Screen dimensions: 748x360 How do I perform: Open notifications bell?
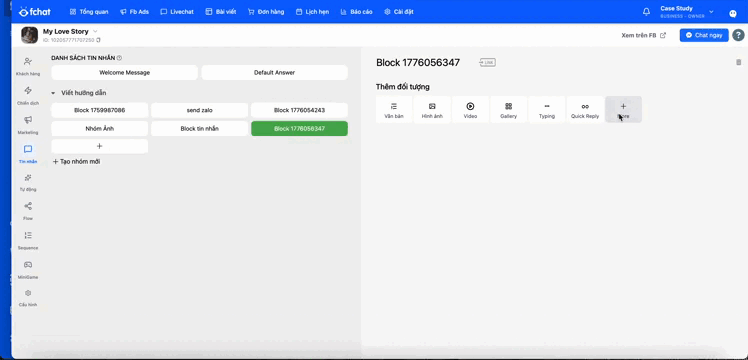(x=646, y=12)
